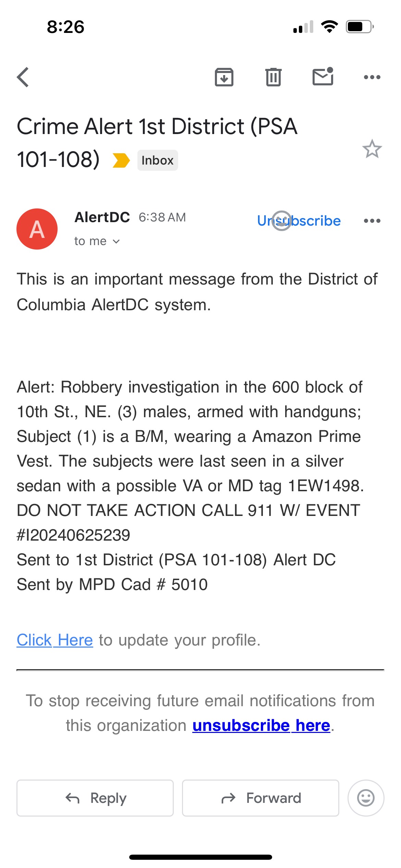Follow the 'Click Here' profile link
401x868 pixels.
(x=55, y=640)
